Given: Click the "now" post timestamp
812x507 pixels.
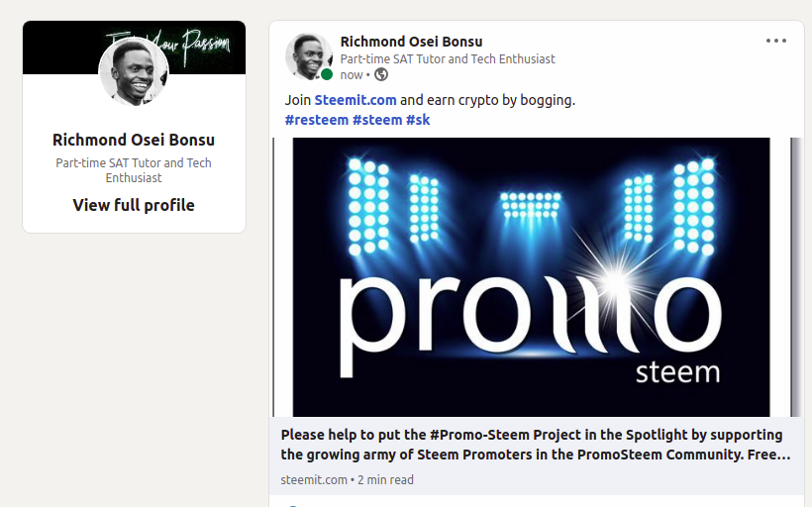Looking at the screenshot, I should tap(352, 74).
